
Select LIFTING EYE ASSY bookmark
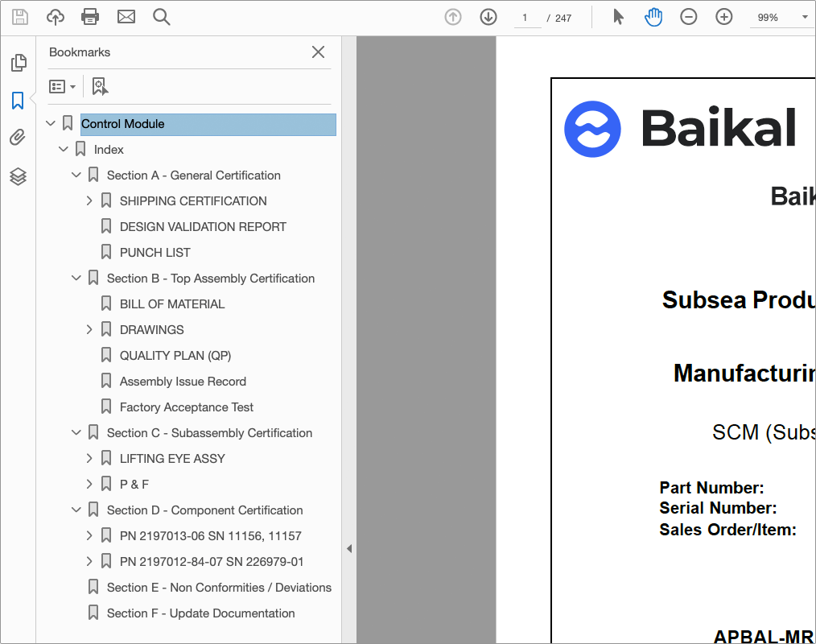point(172,459)
